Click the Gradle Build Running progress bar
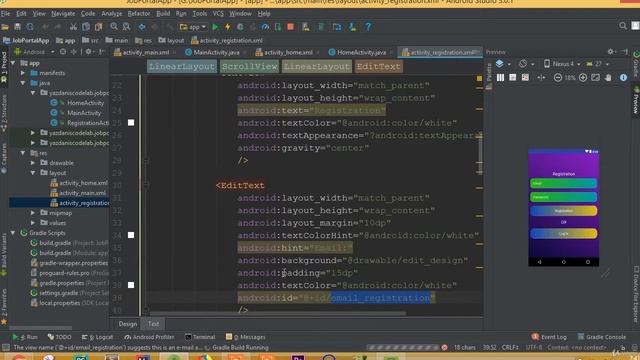640x360 pixels. 402,347
